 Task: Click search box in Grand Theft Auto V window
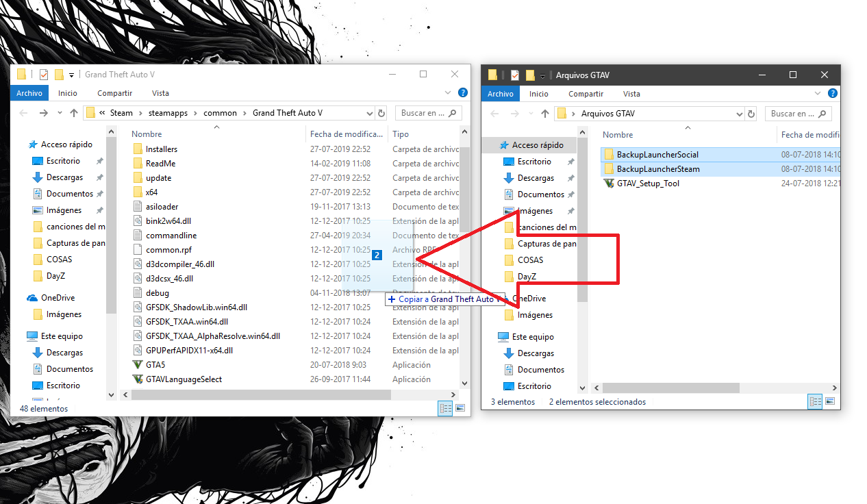click(x=429, y=113)
